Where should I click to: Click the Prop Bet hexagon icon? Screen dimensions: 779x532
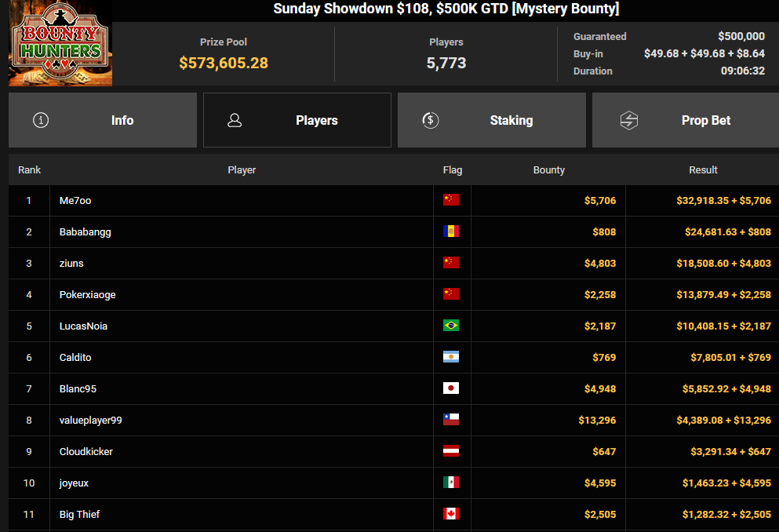(629, 120)
